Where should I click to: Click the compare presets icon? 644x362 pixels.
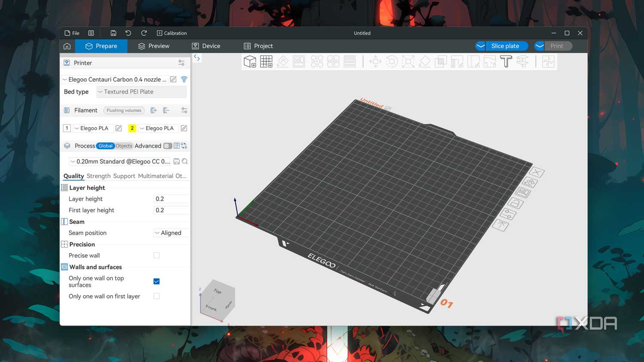pos(184,146)
